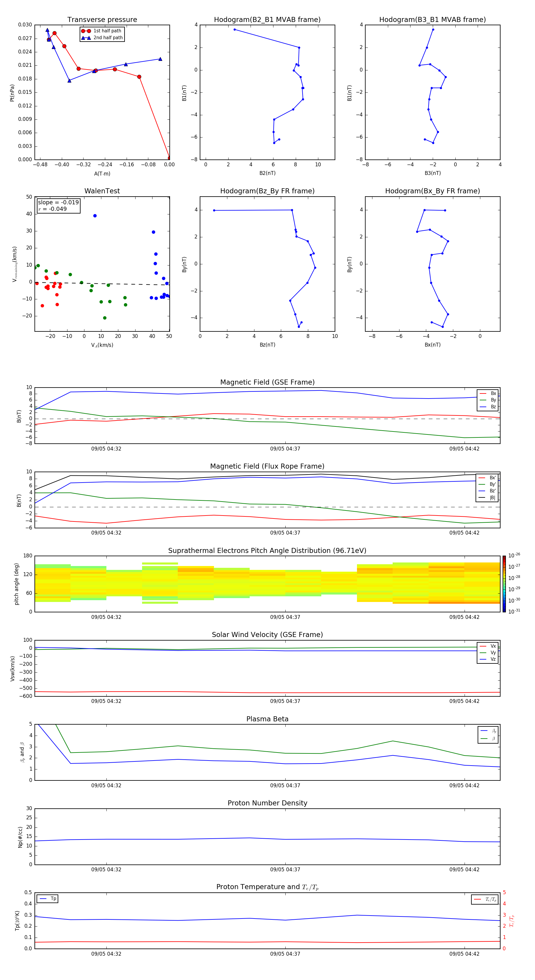Image resolution: width=535 pixels, height=980 pixels.
Task: Click the 'B3(nT)' x-axis label
Action: point(432,173)
